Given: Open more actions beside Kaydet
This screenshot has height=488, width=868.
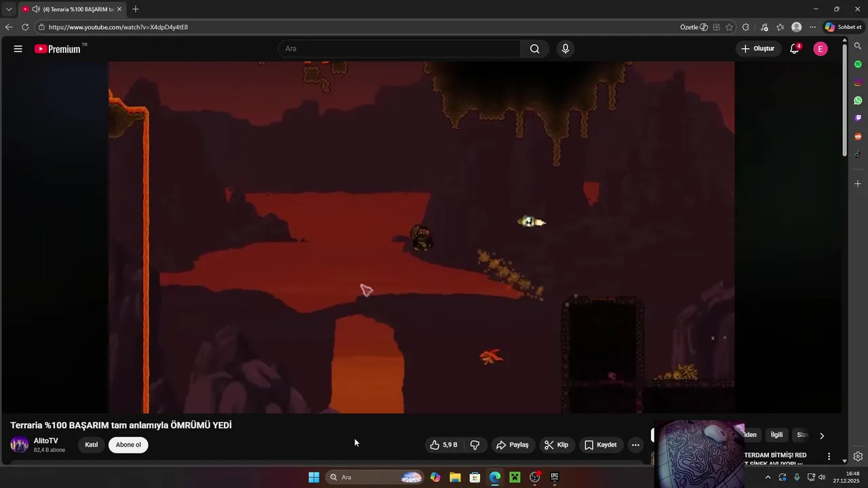Looking at the screenshot, I should [635, 445].
